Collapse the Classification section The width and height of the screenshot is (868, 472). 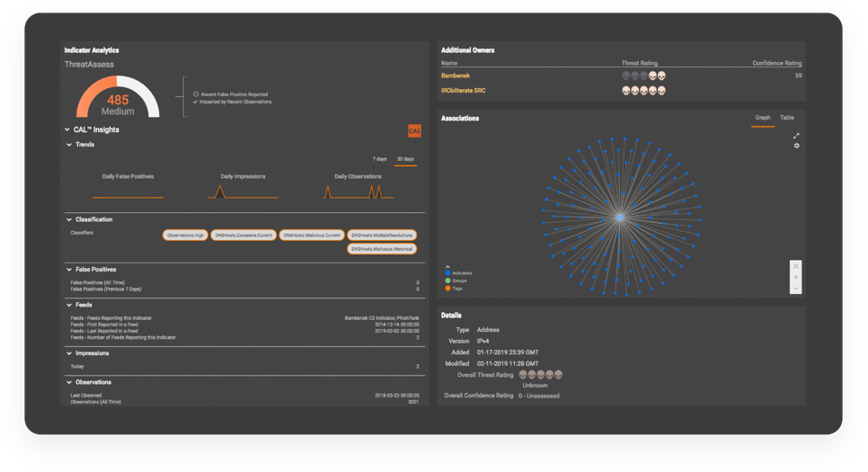pos(69,219)
